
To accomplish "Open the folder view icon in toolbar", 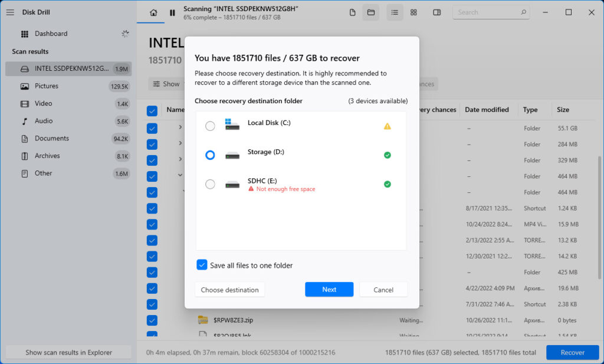I will [x=371, y=12].
